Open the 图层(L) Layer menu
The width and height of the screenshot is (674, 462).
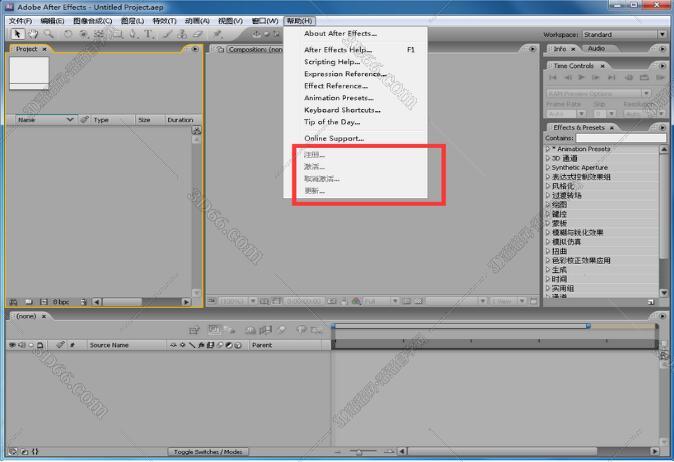[x=132, y=21]
